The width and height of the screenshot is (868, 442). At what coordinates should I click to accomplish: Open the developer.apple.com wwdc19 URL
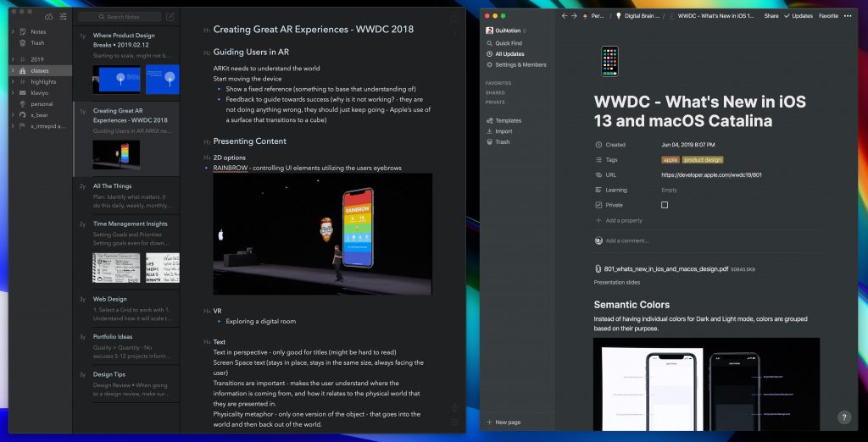(711, 174)
